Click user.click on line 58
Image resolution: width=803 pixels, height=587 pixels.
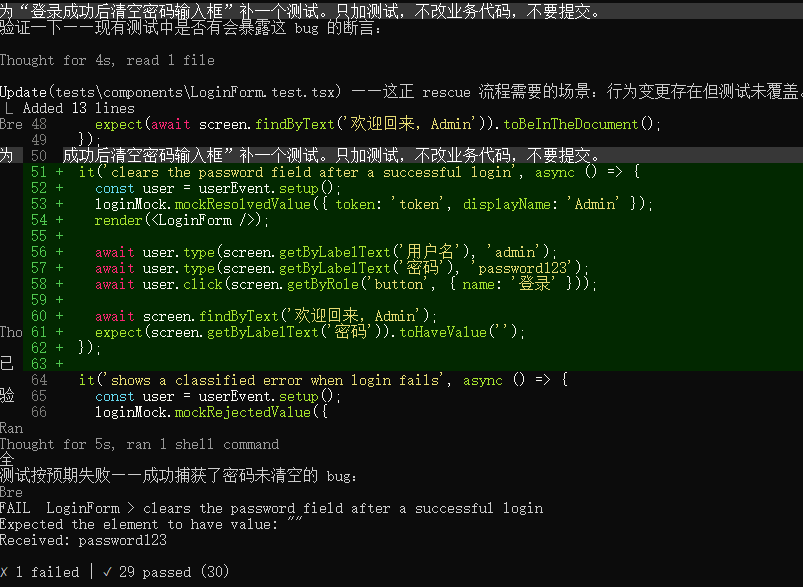click(x=182, y=284)
